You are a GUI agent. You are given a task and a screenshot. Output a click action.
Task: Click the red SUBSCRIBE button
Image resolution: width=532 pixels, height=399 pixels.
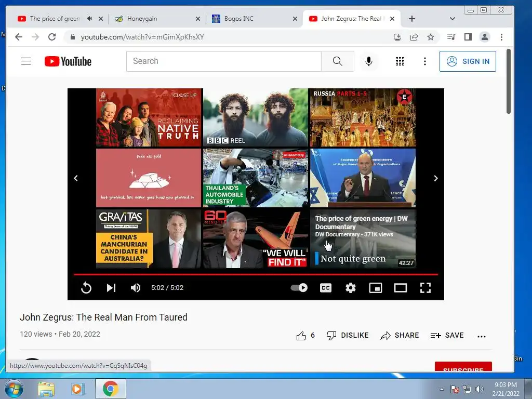tap(463, 367)
